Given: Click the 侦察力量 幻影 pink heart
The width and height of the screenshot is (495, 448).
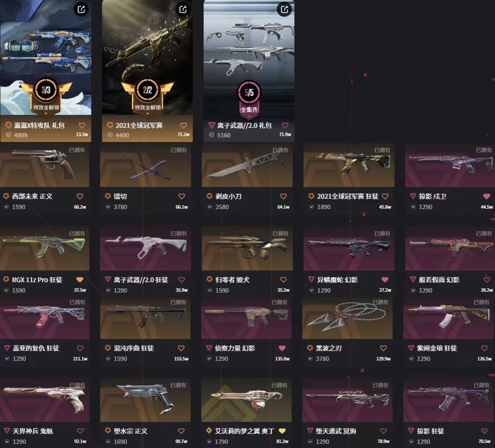Looking at the screenshot, I should [282, 348].
